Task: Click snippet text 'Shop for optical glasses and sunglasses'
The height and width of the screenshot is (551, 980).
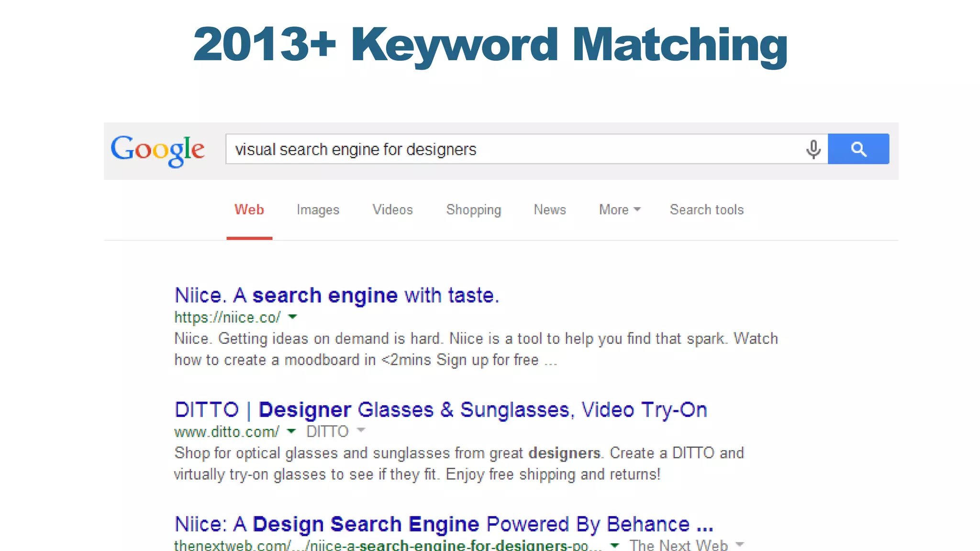Action: point(312,453)
